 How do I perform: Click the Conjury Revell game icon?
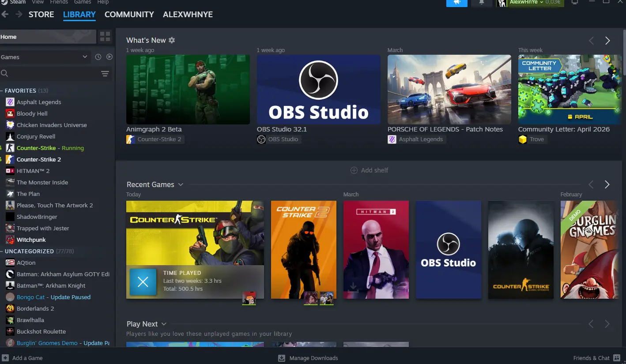(10, 136)
